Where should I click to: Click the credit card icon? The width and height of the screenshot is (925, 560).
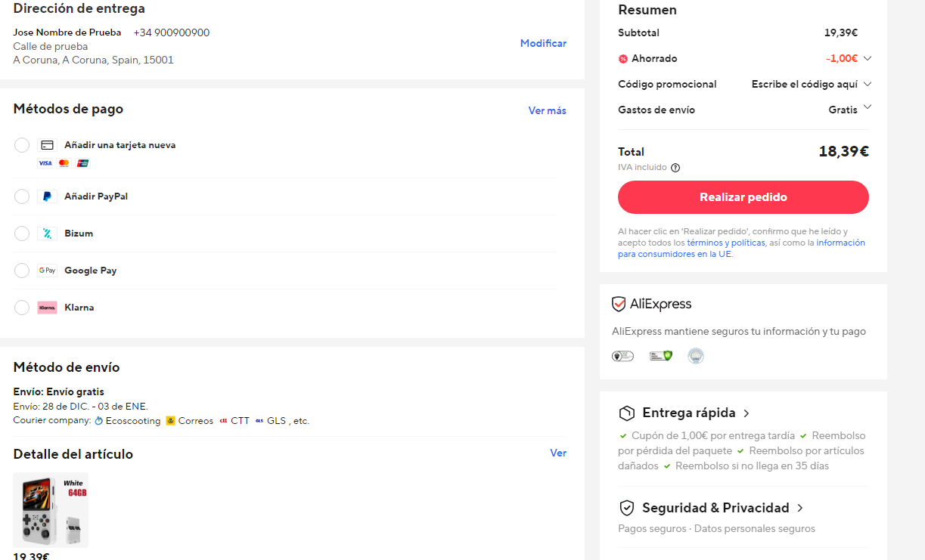[47, 145]
